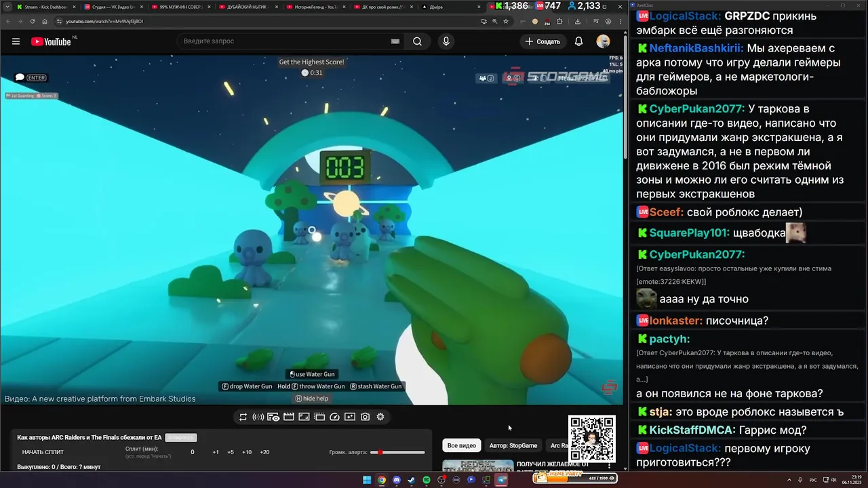Image resolution: width=868 pixels, height=488 pixels.
Task: Click the theater frame toolbar icon
Action: coord(304,417)
